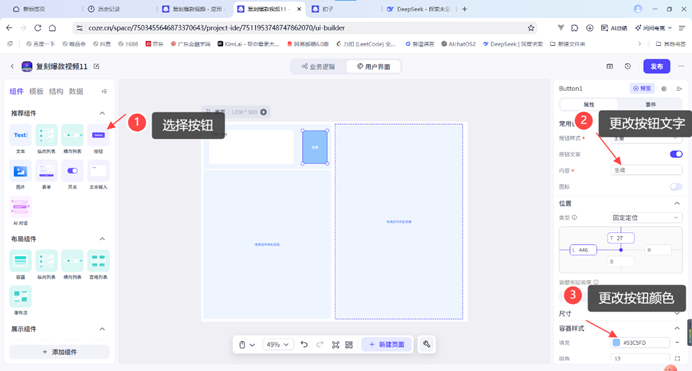Select the 图片 (image) component
Screen dimensions: 692x371
point(20,171)
